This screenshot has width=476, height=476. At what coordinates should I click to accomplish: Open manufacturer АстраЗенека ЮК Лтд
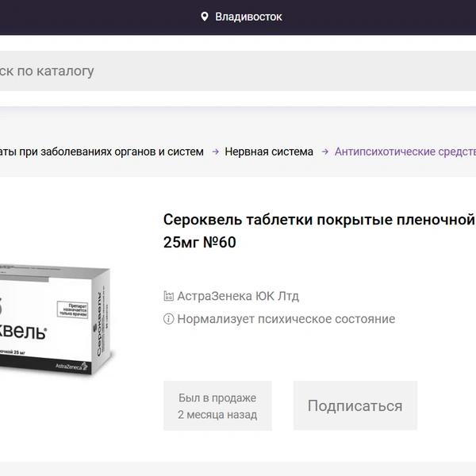coord(238,296)
